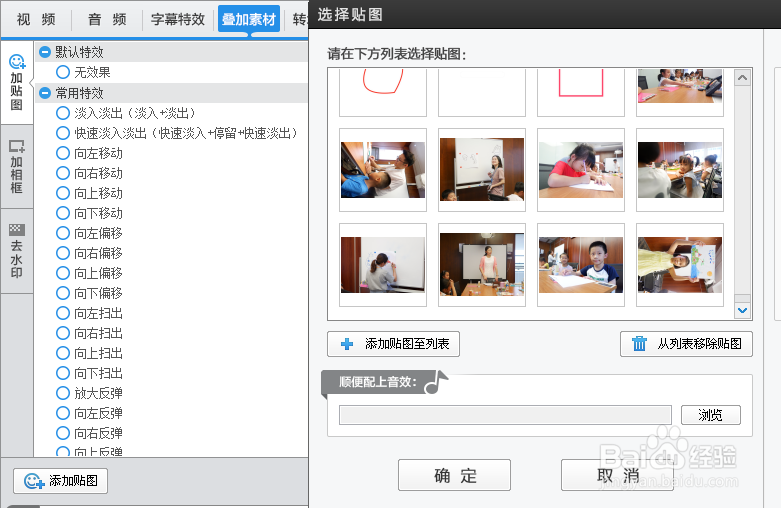Click 从列表移除贴图 button
Image resolution: width=781 pixels, height=508 pixels.
[686, 344]
